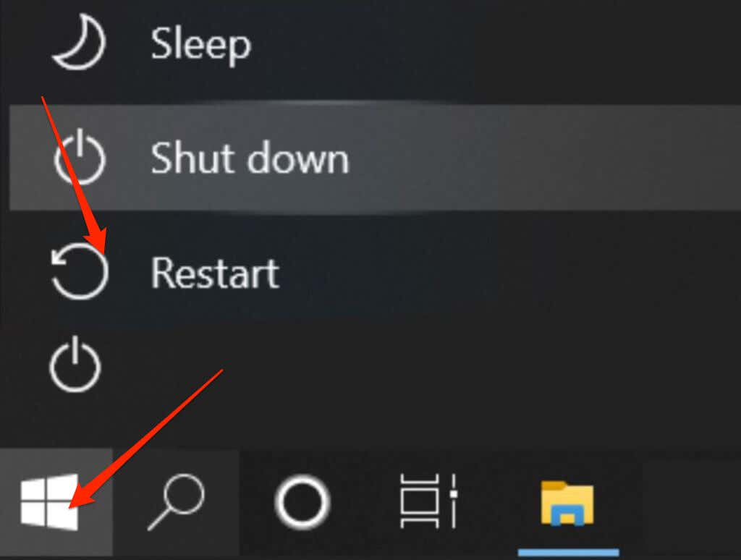Choose the Shut down text label

(250, 158)
